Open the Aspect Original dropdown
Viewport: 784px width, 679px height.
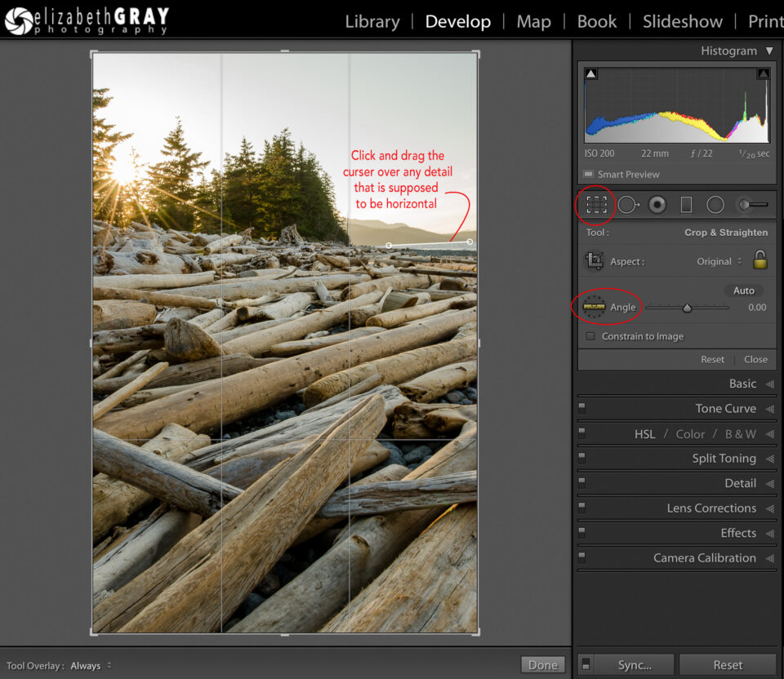click(719, 261)
